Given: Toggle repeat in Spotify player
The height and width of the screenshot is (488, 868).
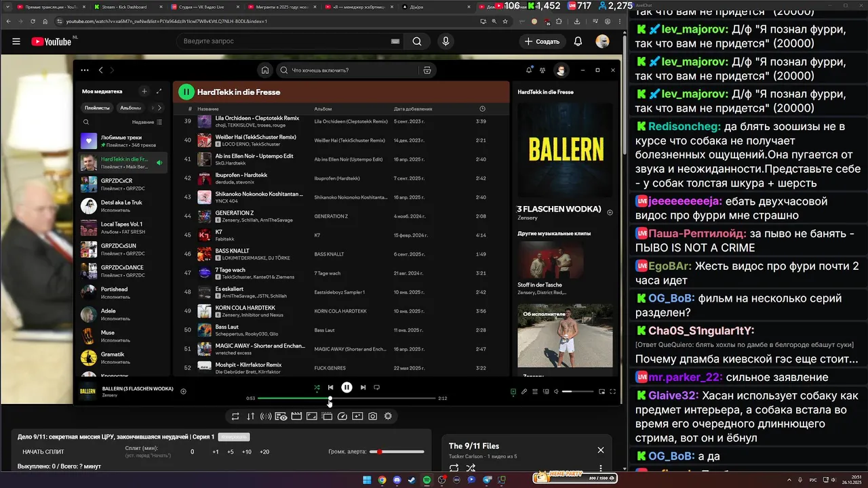Looking at the screenshot, I should [x=376, y=388].
